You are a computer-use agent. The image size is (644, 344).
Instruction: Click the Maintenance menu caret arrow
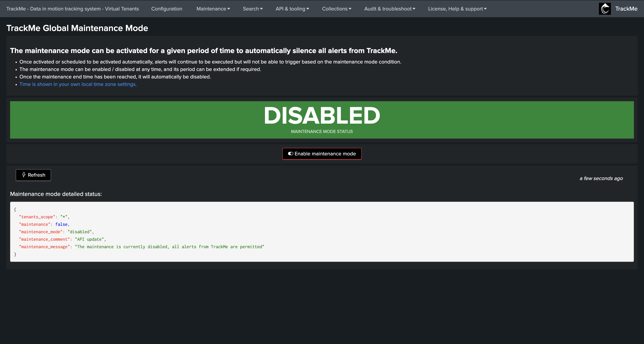pyautogui.click(x=229, y=9)
